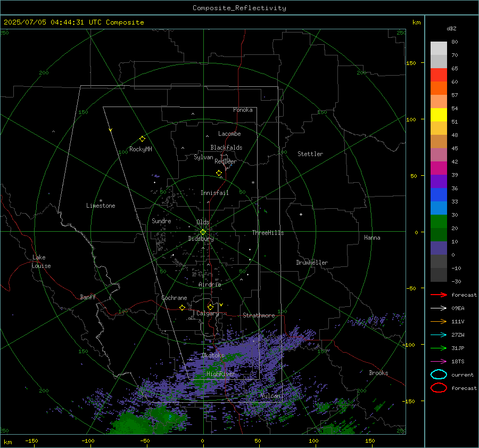Click the dBZ legend heading

pos(451,28)
